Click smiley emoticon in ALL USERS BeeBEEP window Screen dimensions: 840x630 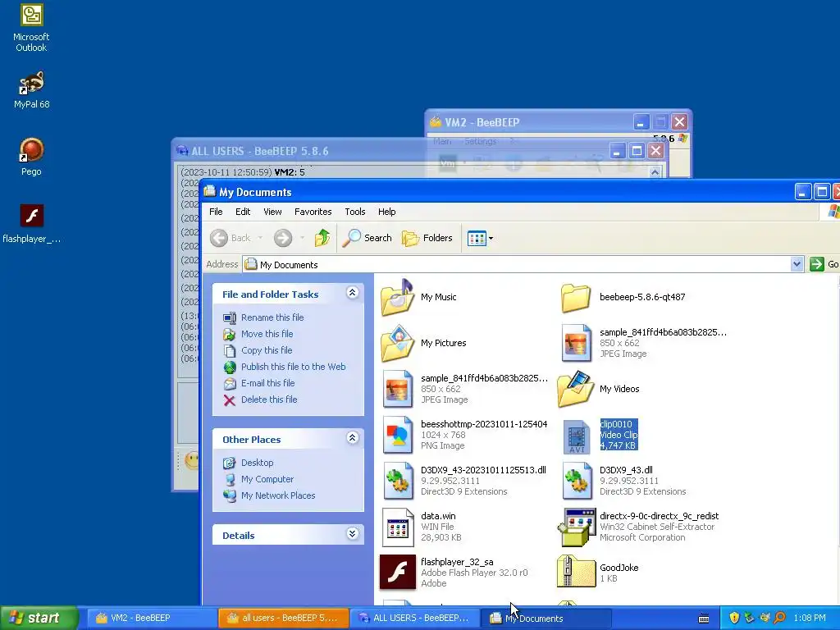[191, 460]
